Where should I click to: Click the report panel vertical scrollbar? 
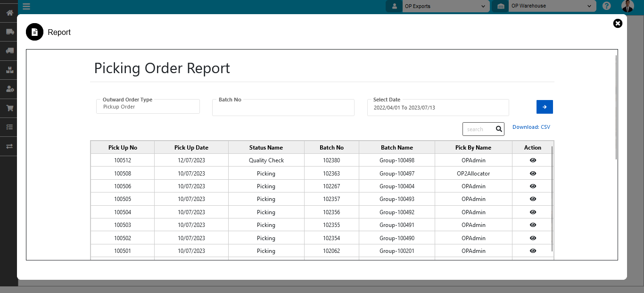[616, 108]
